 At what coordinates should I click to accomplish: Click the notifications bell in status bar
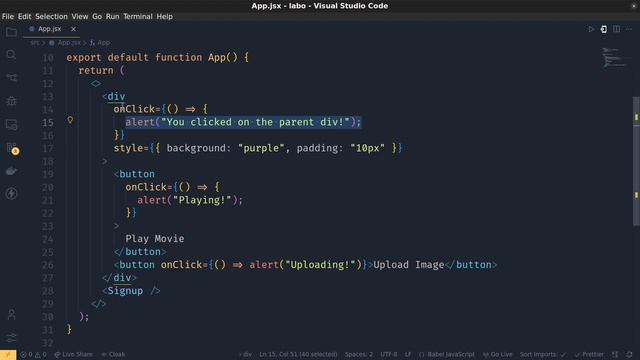pyautogui.click(x=629, y=355)
